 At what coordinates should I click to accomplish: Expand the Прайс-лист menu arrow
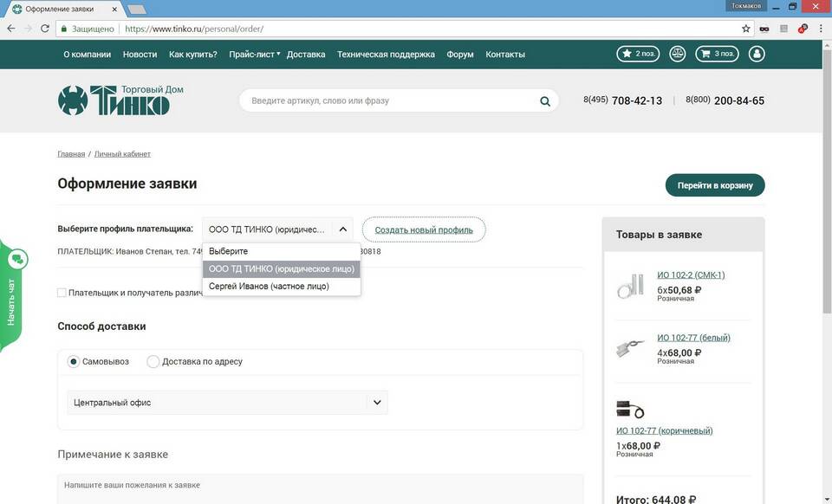click(278, 54)
